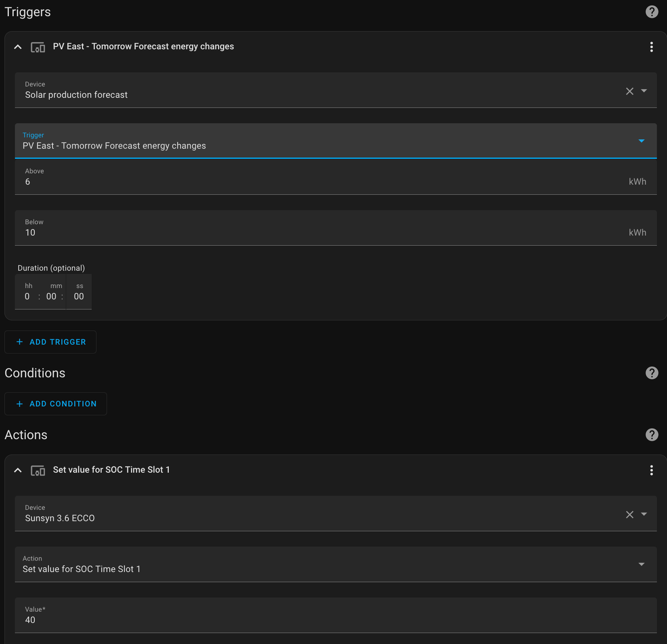Open the Conditions help icon
Screen dimensions: 667x644
pyautogui.click(x=652, y=373)
